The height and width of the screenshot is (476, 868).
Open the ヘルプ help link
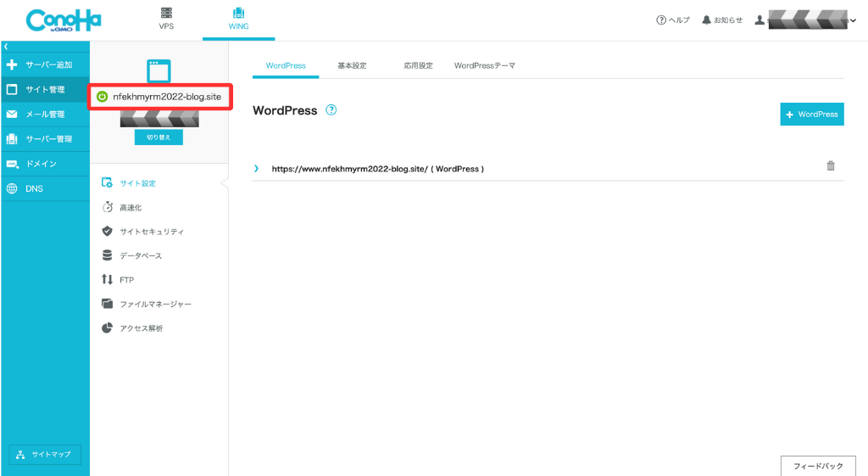672,20
